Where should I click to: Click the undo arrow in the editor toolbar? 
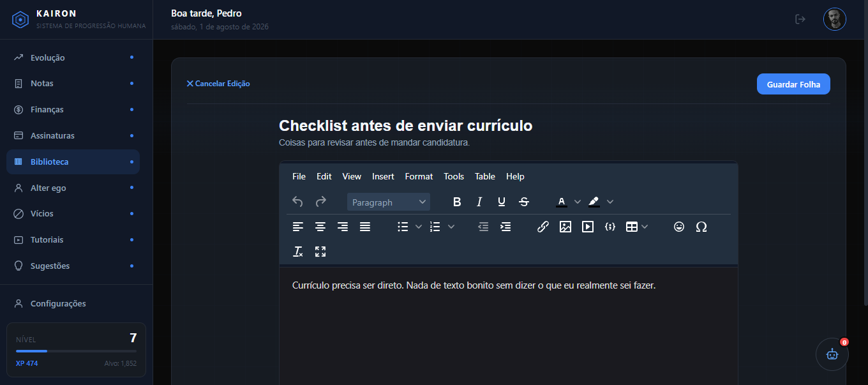(297, 202)
